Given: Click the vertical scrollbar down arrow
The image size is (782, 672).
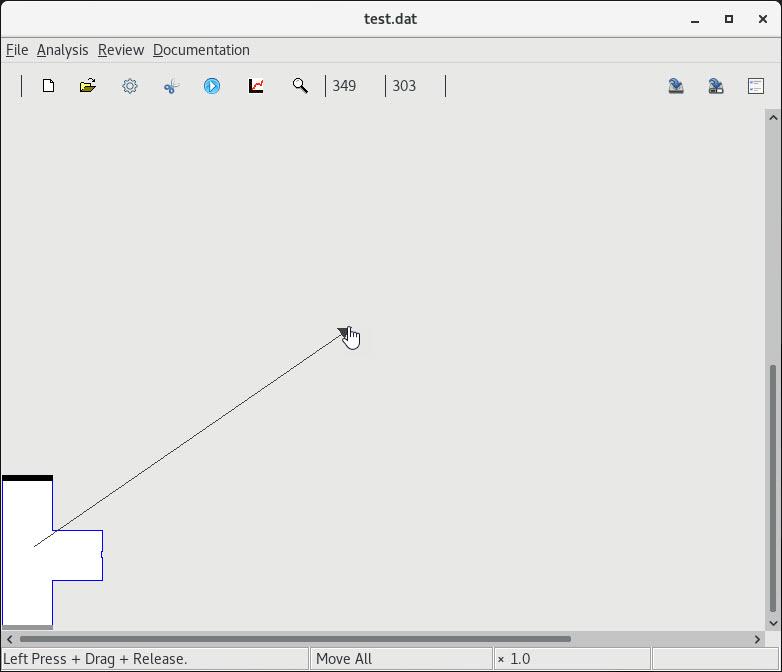Looking at the screenshot, I should 773,622.
